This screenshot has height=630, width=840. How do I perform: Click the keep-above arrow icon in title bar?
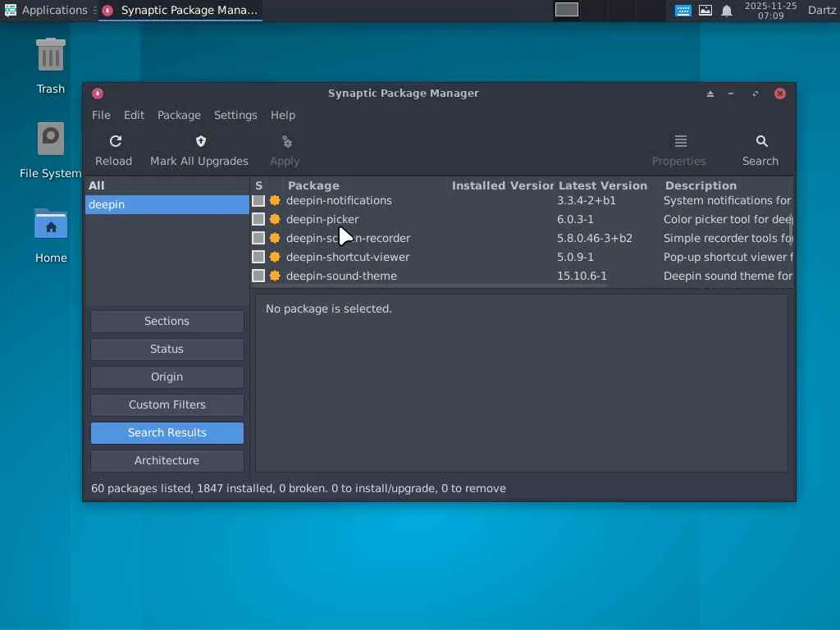click(x=710, y=94)
